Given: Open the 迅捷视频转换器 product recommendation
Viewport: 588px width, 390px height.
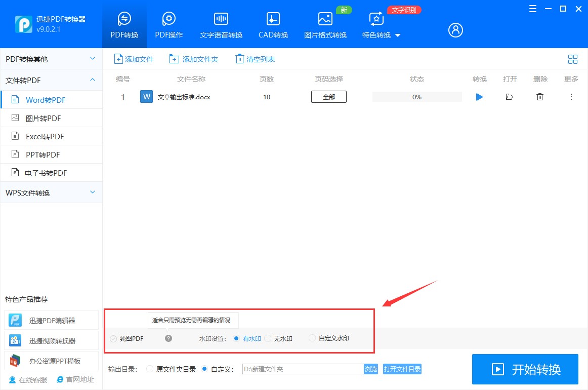Looking at the screenshot, I should tap(52, 340).
